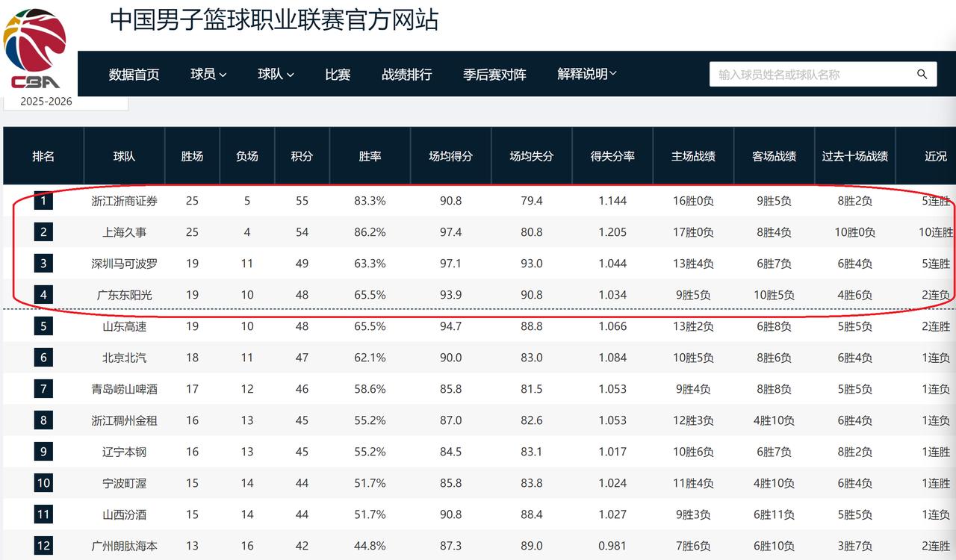Image resolution: width=956 pixels, height=560 pixels.
Task: Expand the 解释说明 dropdown menu
Action: (x=587, y=74)
